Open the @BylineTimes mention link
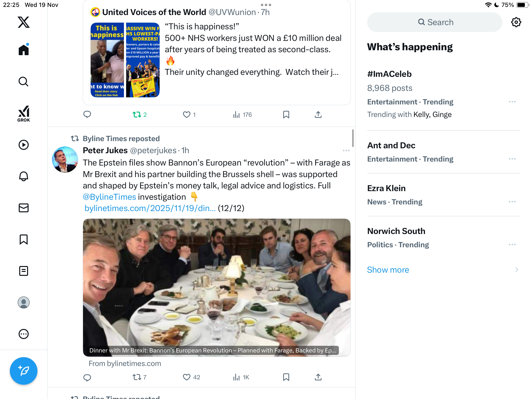 pos(109,197)
